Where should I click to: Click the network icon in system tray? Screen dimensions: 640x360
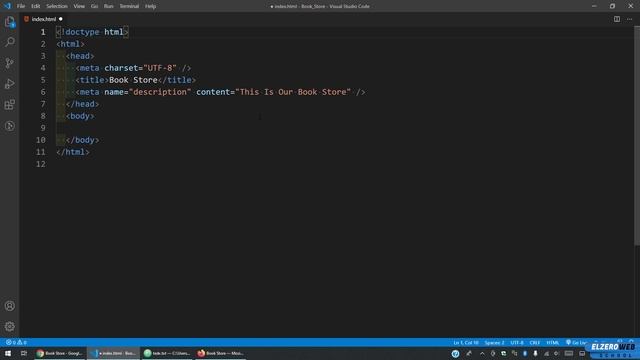[x=546, y=353]
